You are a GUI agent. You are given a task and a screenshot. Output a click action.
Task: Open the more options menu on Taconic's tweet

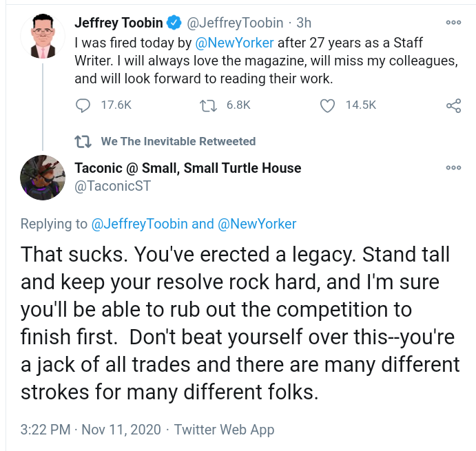pyautogui.click(x=453, y=168)
